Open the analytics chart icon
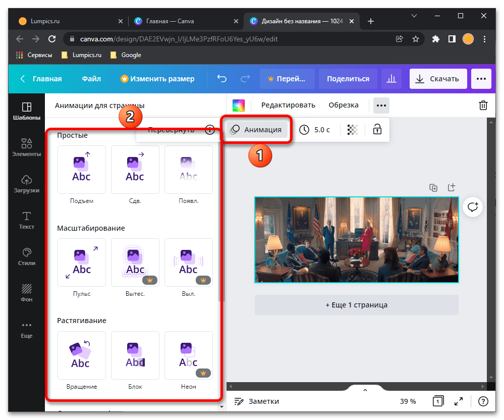Viewport: 504px width, 420px height. coord(391,78)
